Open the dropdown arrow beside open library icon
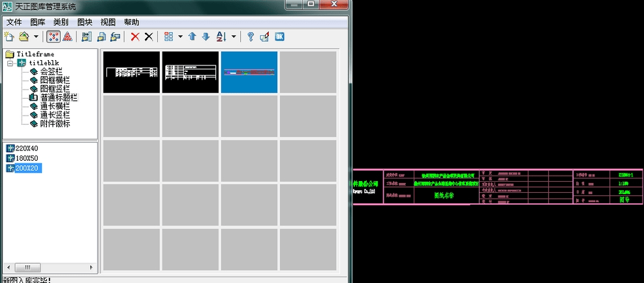The width and height of the screenshot is (644, 283). [36, 37]
